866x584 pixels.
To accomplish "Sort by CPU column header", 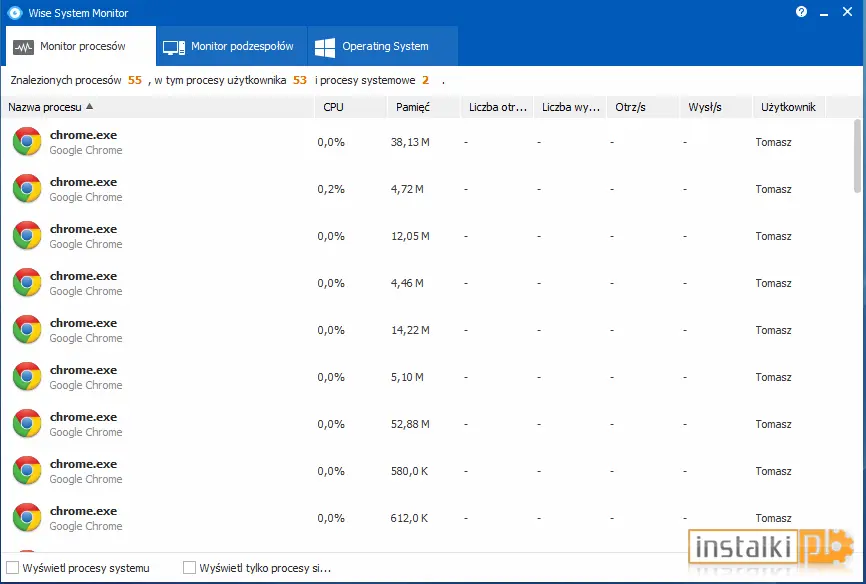I will [x=351, y=107].
